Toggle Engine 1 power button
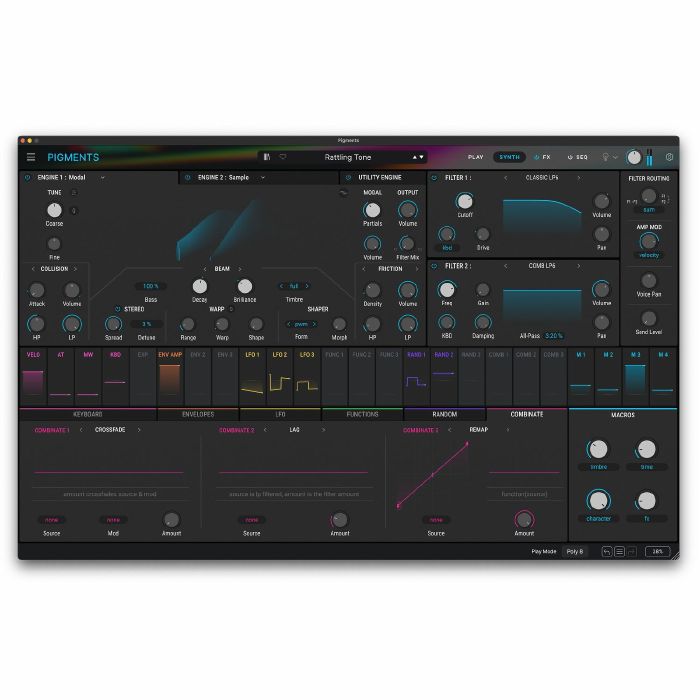This screenshot has height=700, width=700. coord(28,178)
